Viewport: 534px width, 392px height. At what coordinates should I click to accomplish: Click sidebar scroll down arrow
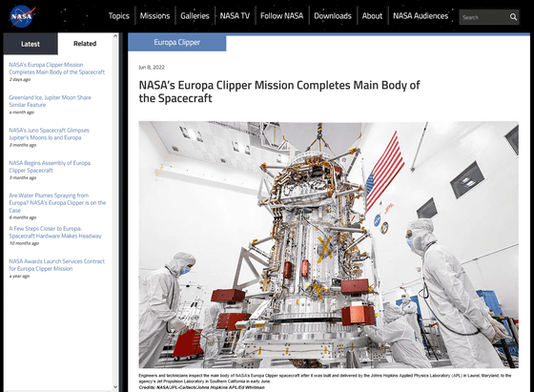[x=115, y=387]
